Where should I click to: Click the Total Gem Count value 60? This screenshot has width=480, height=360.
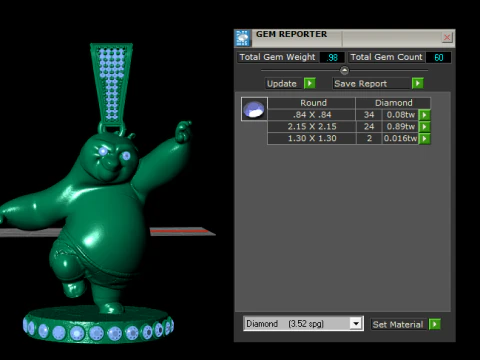439,57
